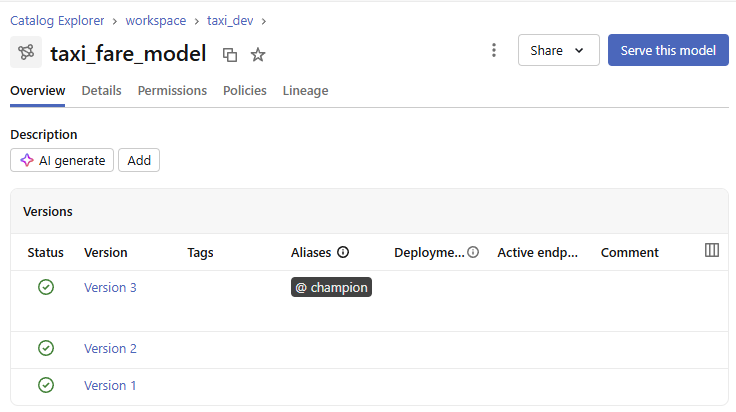Click Serve this model button

click(x=668, y=50)
